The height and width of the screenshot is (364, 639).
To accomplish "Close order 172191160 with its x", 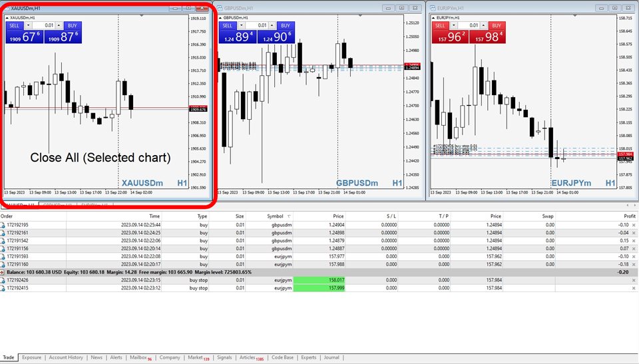I will pos(634,264).
